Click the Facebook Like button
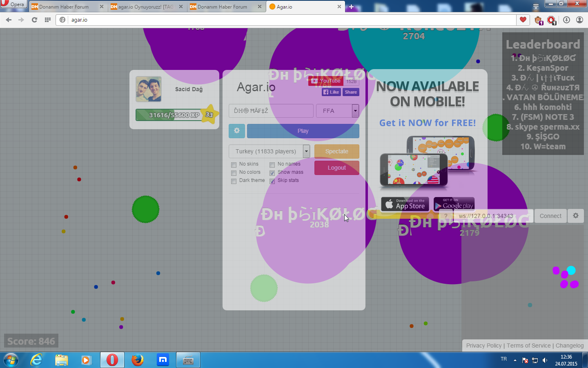The height and width of the screenshot is (368, 588). 331,92
